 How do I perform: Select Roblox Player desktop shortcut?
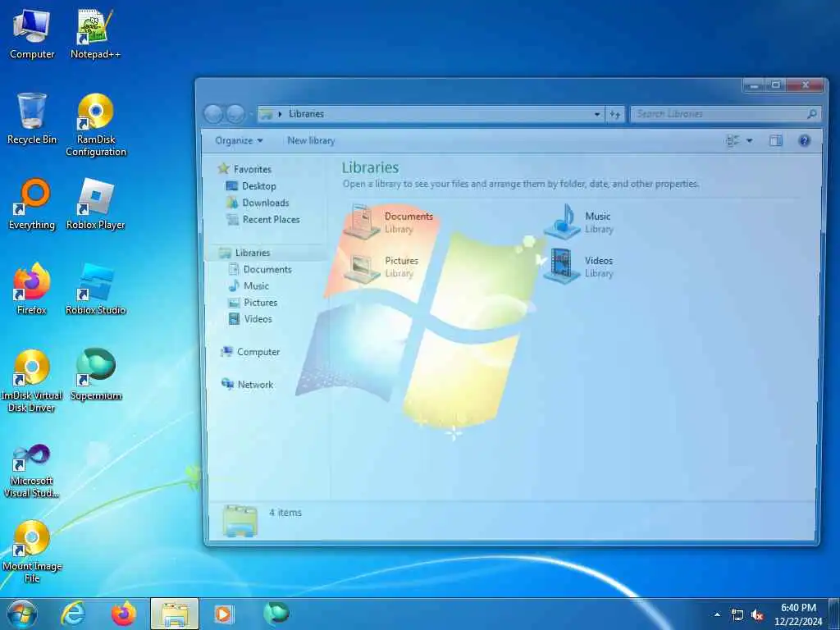[95, 204]
